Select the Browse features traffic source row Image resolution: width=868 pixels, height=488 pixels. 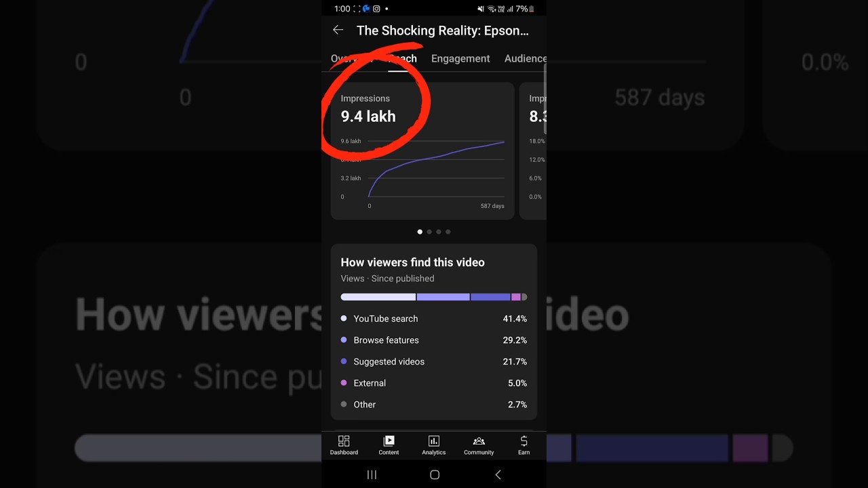pyautogui.click(x=434, y=340)
